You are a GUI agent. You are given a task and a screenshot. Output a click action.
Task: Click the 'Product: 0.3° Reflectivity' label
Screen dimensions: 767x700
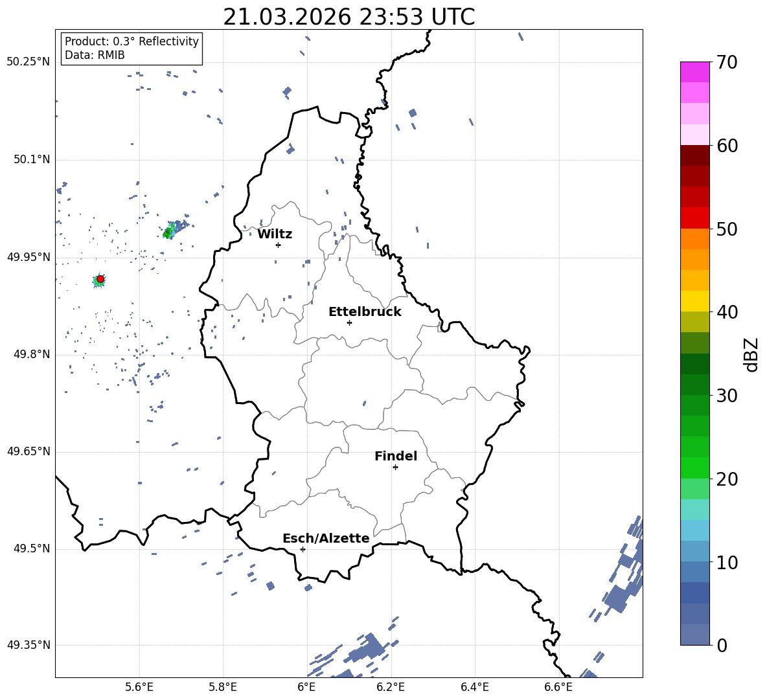[x=132, y=41]
